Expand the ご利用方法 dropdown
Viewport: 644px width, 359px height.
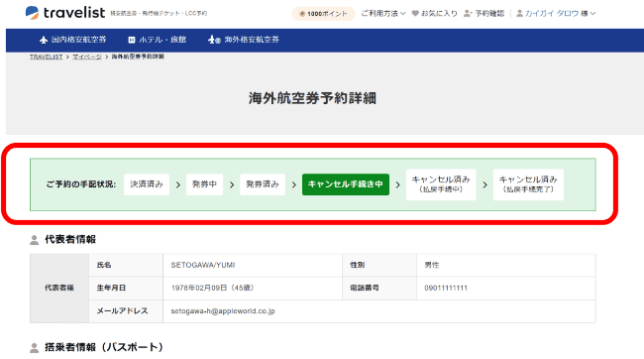(x=383, y=14)
